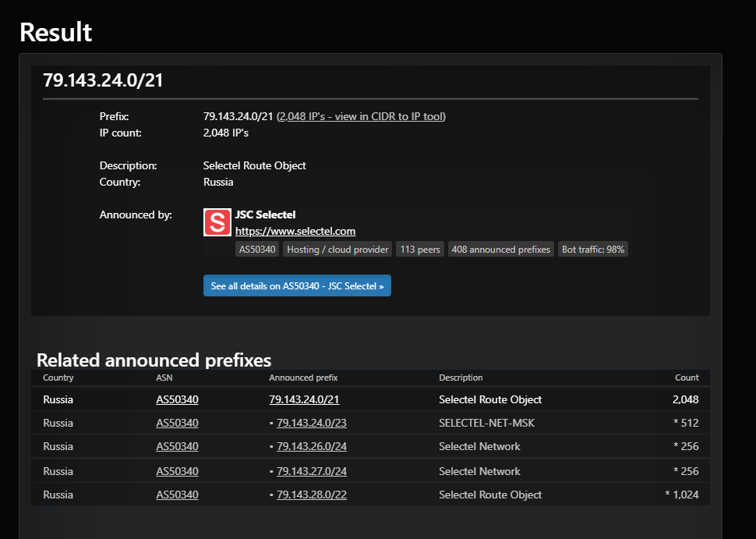Click the AS50340 badge under JSC Selectel

pyautogui.click(x=257, y=250)
